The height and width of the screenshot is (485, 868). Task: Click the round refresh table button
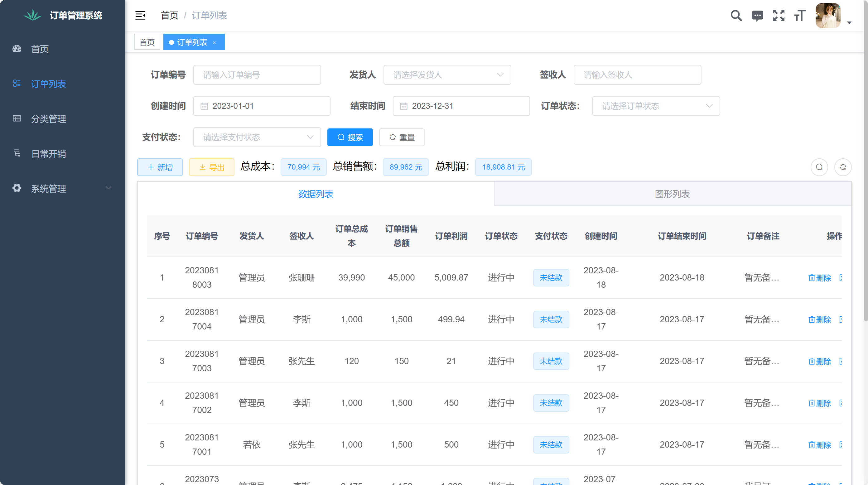point(843,167)
